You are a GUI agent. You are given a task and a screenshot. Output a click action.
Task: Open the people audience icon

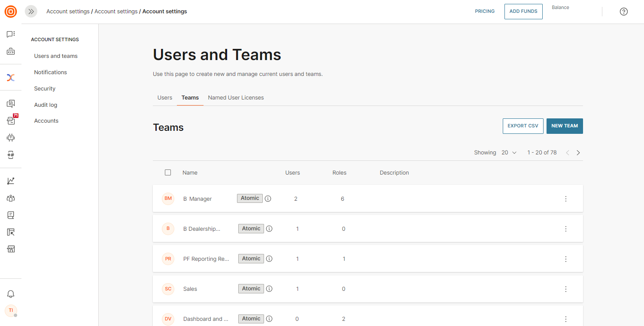point(11,198)
